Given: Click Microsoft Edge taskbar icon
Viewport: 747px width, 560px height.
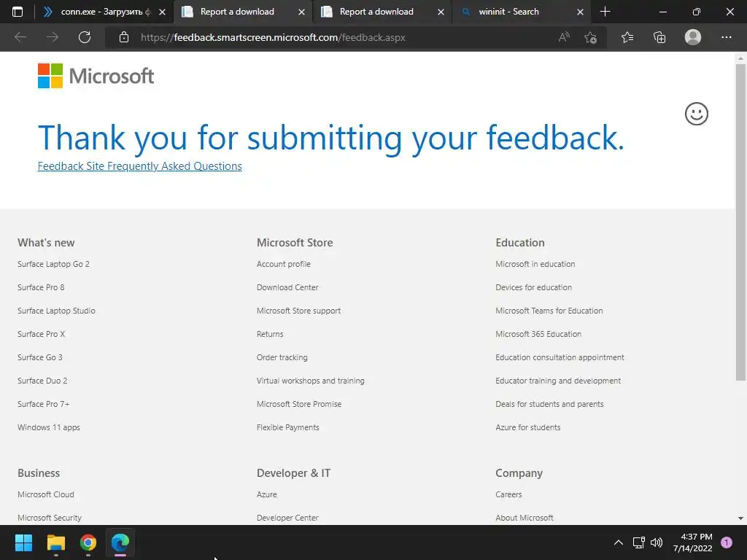Looking at the screenshot, I should click(120, 542).
